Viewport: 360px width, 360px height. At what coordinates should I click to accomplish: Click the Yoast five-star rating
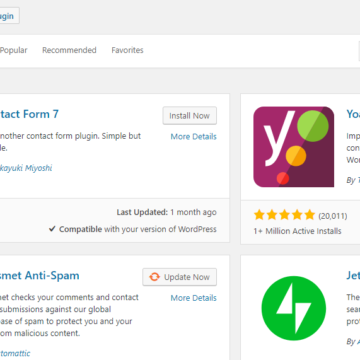pyautogui.click(x=284, y=215)
